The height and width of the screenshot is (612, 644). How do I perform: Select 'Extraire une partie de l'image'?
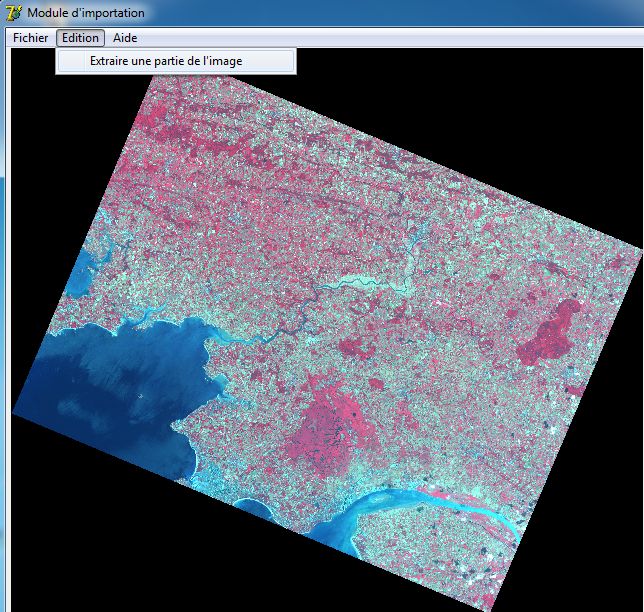[166, 61]
